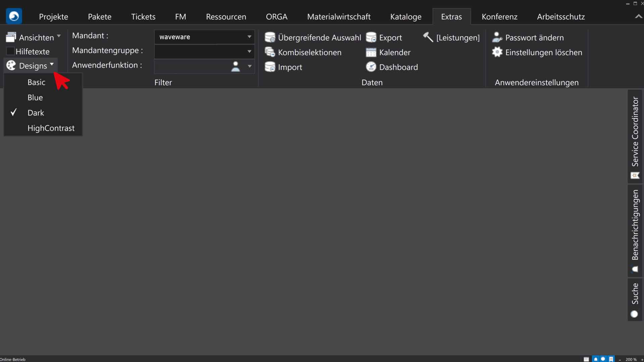Open Übergreifende Auswahl database icon

point(270,37)
